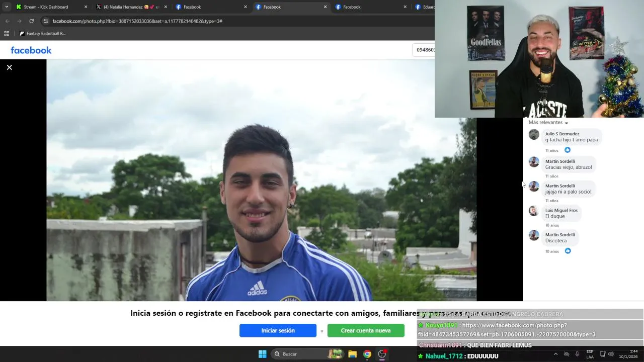
Task: Click Martín Sordelli name above 'Gracias viejo'
Action: pos(560,161)
